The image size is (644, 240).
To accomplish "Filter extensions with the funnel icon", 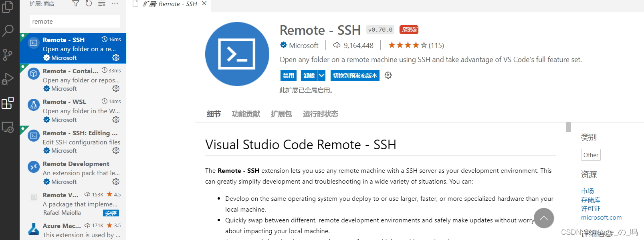I will tap(75, 4).
